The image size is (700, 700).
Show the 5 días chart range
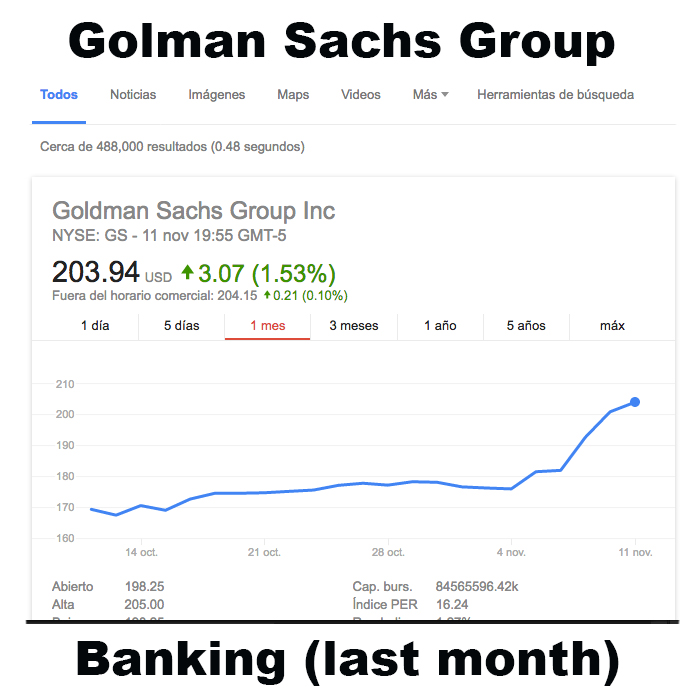tap(182, 326)
